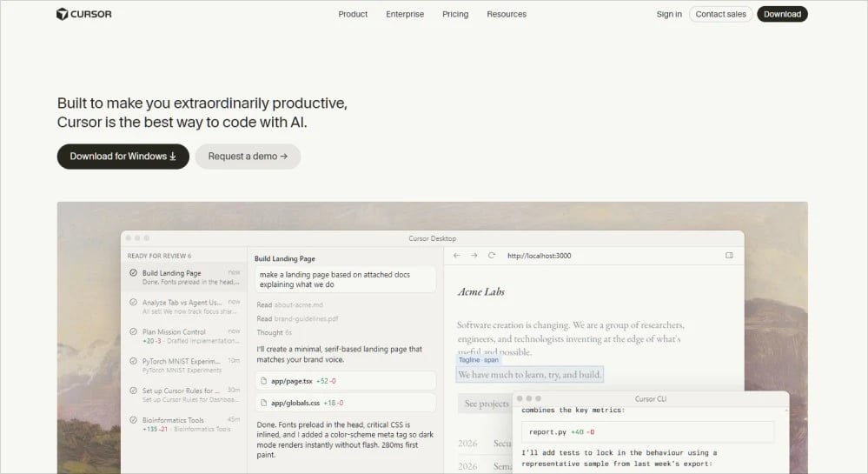The height and width of the screenshot is (474, 868).
Task: Open the Enterprise menu item
Action: pos(405,15)
